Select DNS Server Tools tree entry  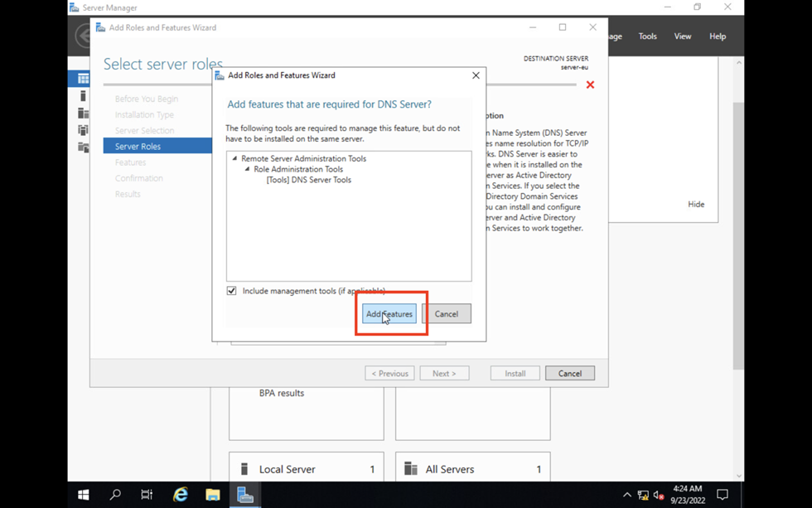point(308,180)
